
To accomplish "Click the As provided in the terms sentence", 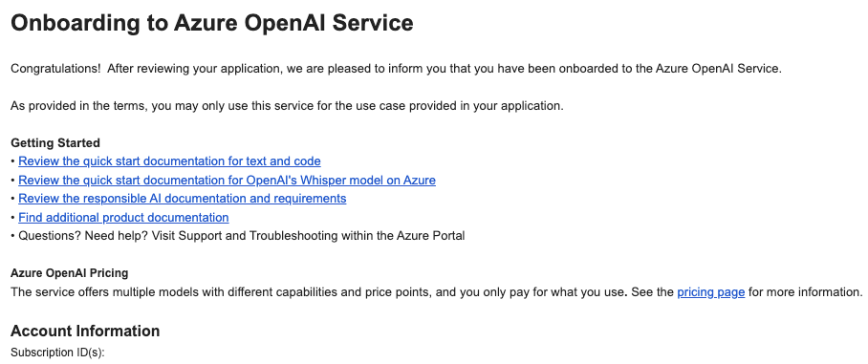I will 287,106.
